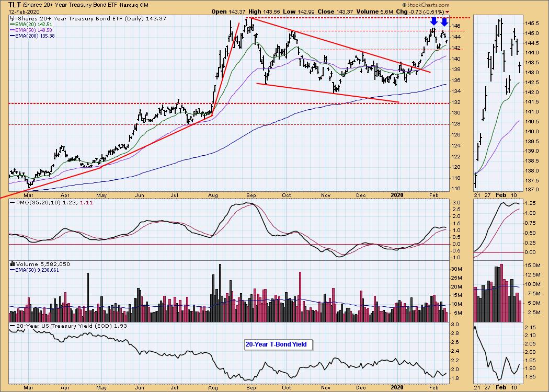
Task: Click the red down-triangle next to Chg
Action: pos(447,12)
